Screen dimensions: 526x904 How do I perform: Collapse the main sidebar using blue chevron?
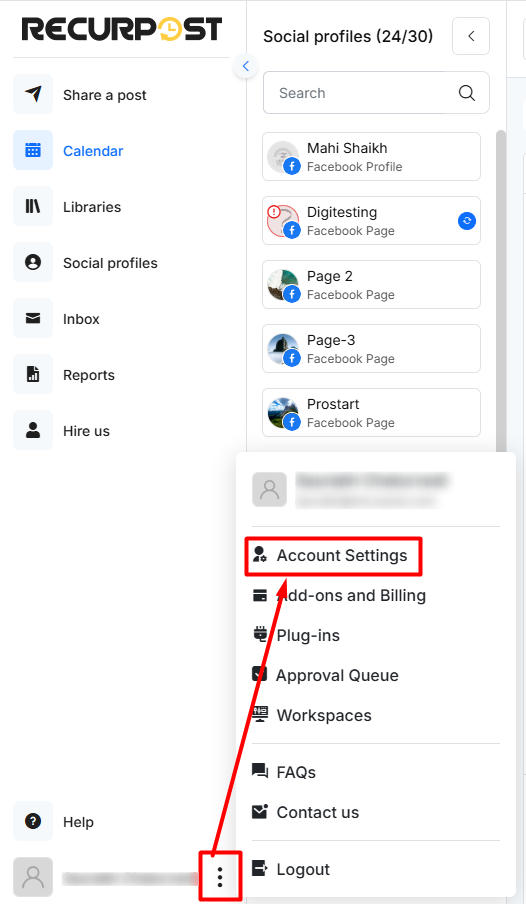(246, 66)
